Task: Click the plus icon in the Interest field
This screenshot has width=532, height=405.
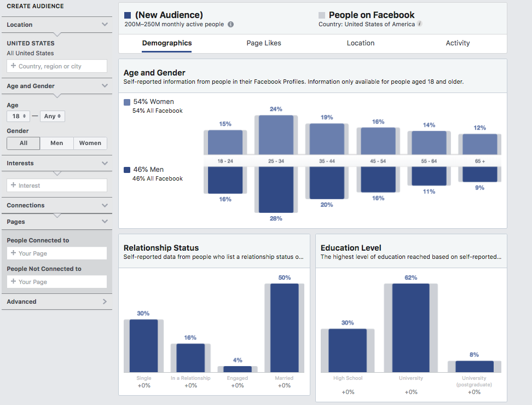Action: point(12,185)
